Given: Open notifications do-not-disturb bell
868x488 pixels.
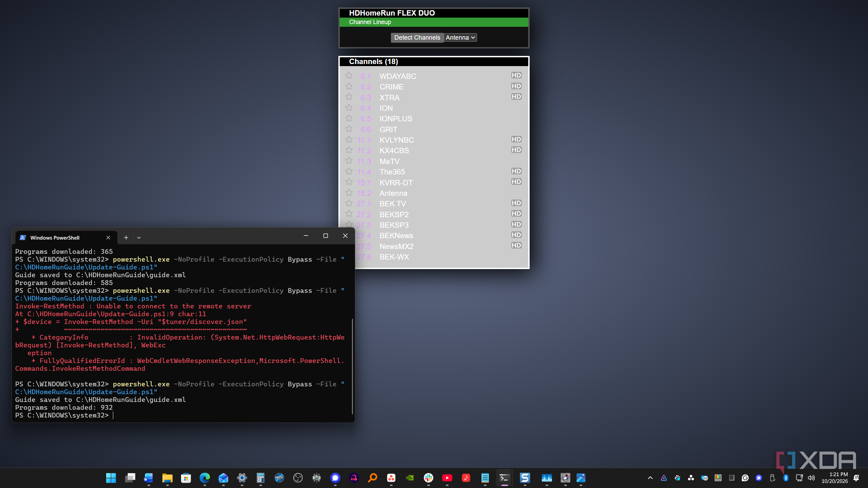Looking at the screenshot, I should pyautogui.click(x=856, y=478).
